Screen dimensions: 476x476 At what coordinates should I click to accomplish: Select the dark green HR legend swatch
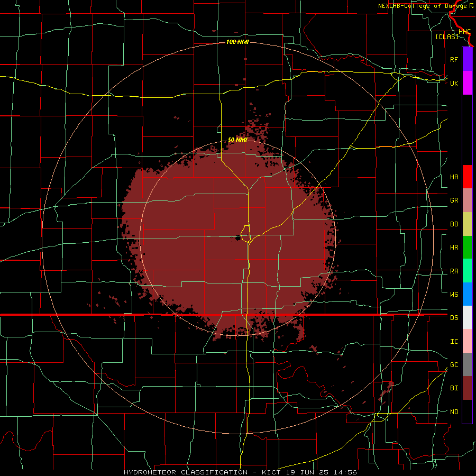click(x=467, y=247)
